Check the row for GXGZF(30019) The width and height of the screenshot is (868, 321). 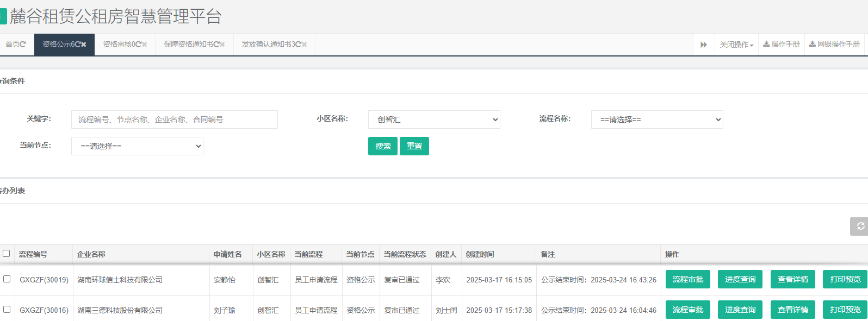coord(7,279)
